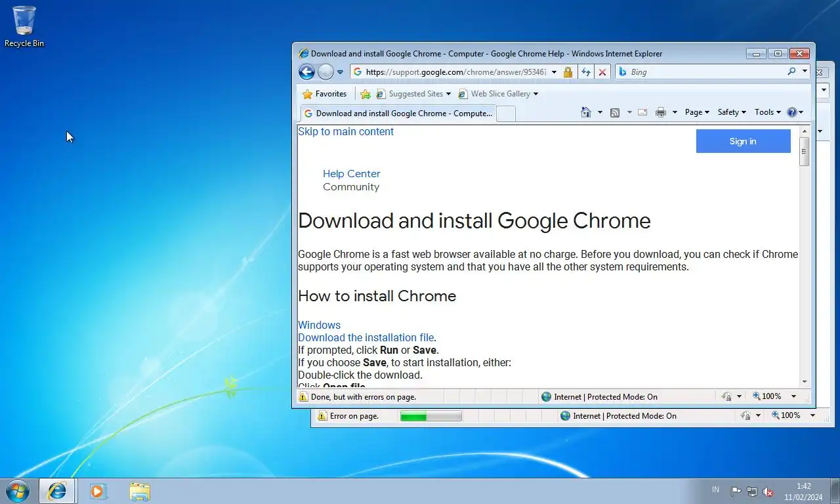The height and width of the screenshot is (504, 840).
Task: Open the Page menu
Action: [x=697, y=112]
